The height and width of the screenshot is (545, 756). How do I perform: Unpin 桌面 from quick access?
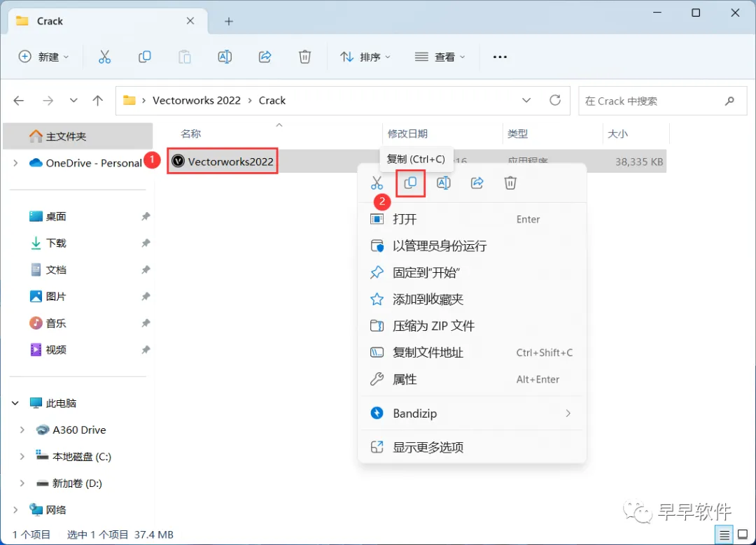tap(146, 216)
